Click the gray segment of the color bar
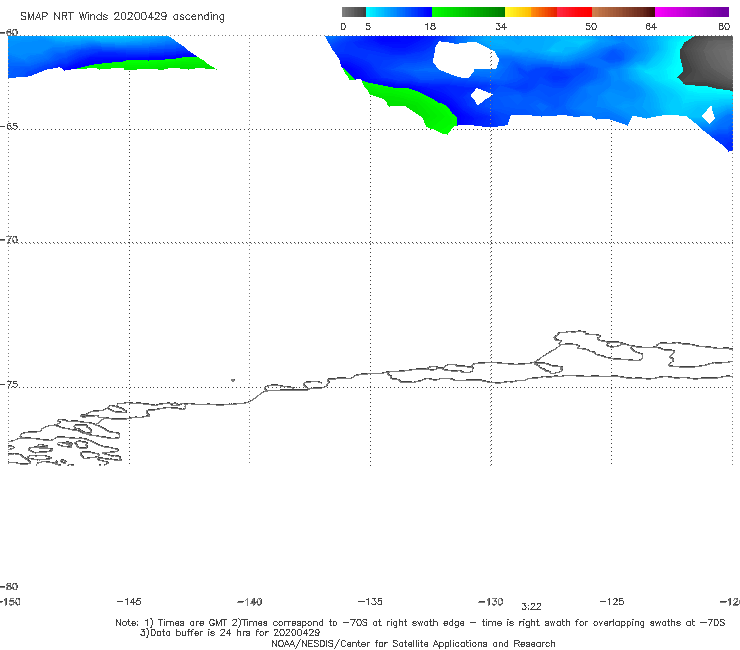The width and height of the screenshot is (740, 650). [x=354, y=12]
